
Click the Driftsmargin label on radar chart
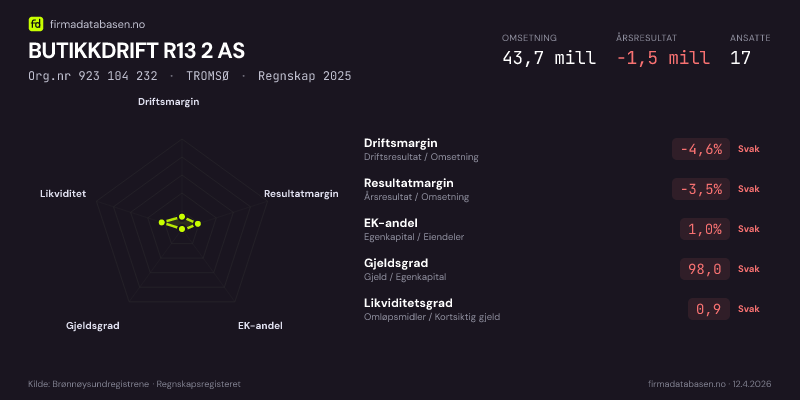click(x=168, y=102)
